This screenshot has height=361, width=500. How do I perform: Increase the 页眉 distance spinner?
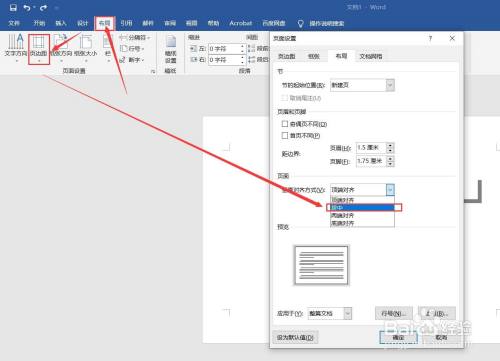(390, 145)
